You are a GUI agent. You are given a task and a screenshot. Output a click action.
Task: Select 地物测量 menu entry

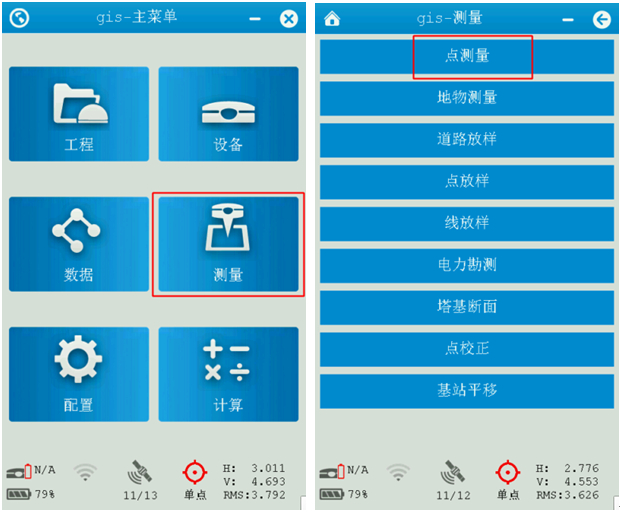(x=467, y=98)
